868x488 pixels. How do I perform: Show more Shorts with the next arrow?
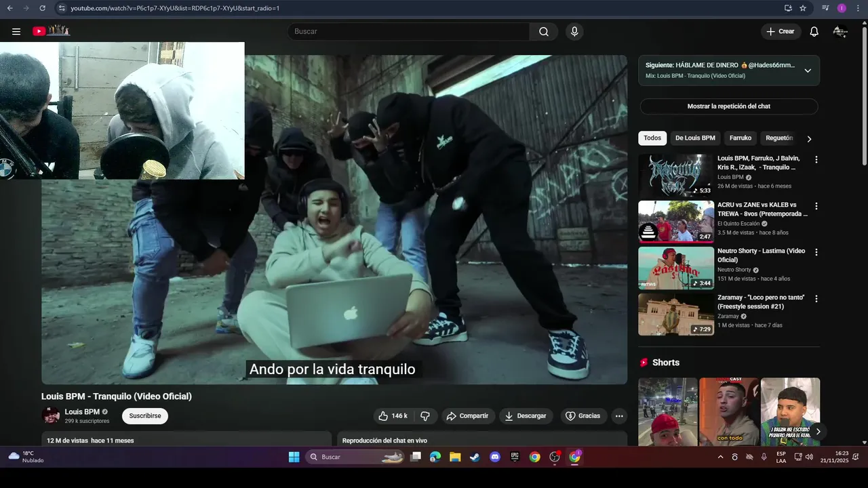[x=818, y=431]
